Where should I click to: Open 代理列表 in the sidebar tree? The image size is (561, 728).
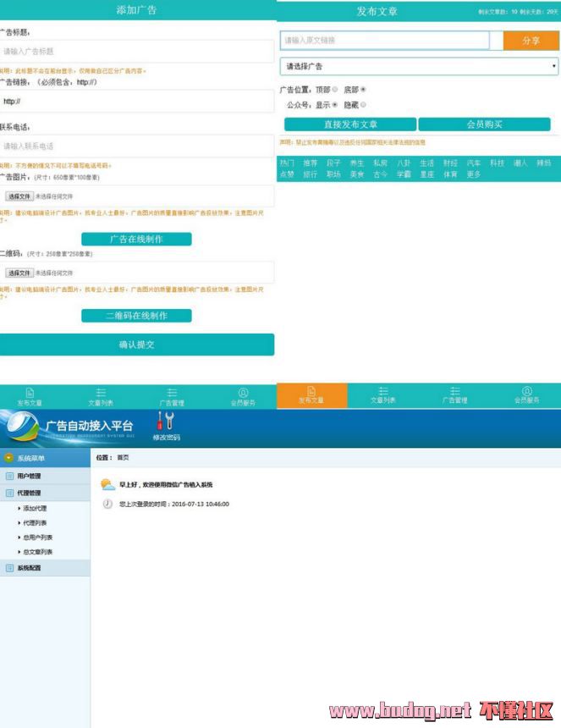pos(35,523)
